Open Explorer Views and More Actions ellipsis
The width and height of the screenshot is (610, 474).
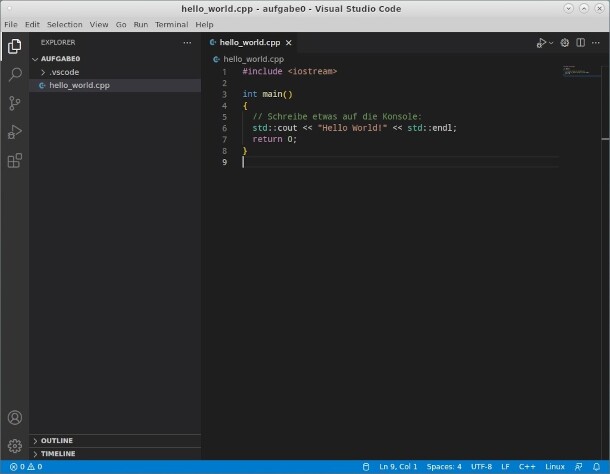[x=187, y=43]
